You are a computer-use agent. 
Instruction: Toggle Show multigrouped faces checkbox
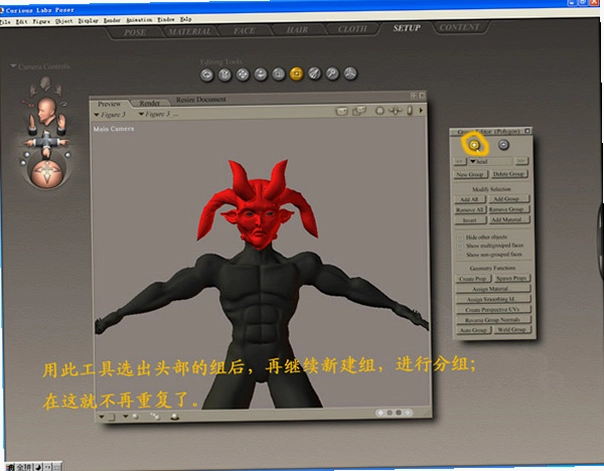pos(460,246)
